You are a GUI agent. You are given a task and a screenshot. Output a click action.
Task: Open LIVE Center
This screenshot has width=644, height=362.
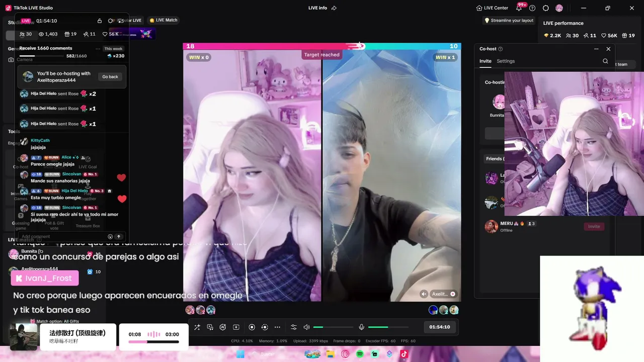click(x=492, y=8)
